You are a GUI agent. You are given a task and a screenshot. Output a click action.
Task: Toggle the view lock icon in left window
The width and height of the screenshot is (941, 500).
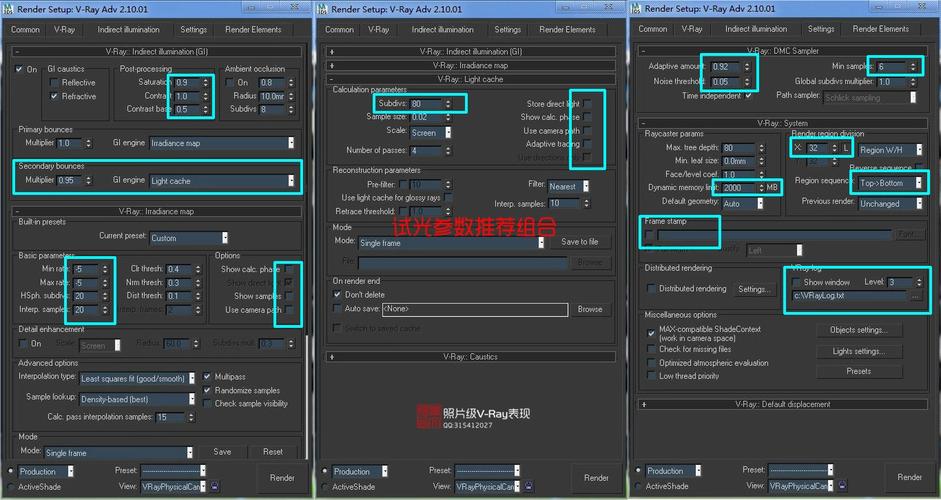click(x=215, y=486)
